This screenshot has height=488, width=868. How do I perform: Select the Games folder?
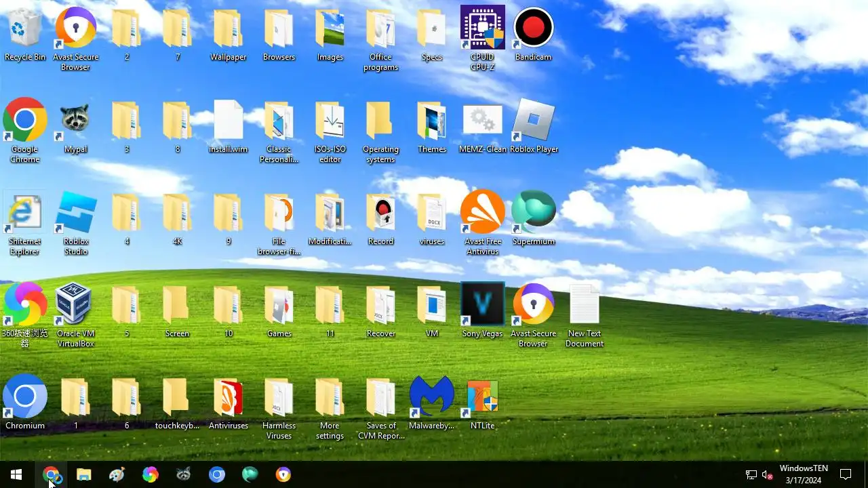279,311
